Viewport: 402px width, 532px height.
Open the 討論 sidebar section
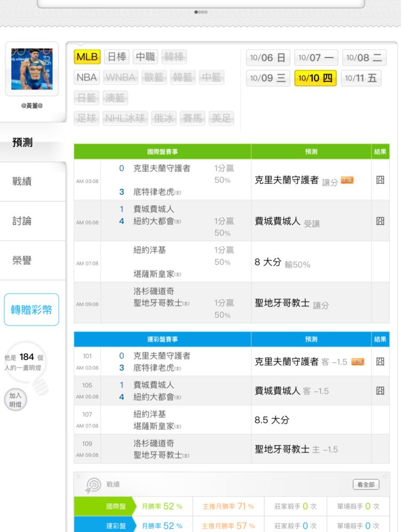tap(32, 221)
